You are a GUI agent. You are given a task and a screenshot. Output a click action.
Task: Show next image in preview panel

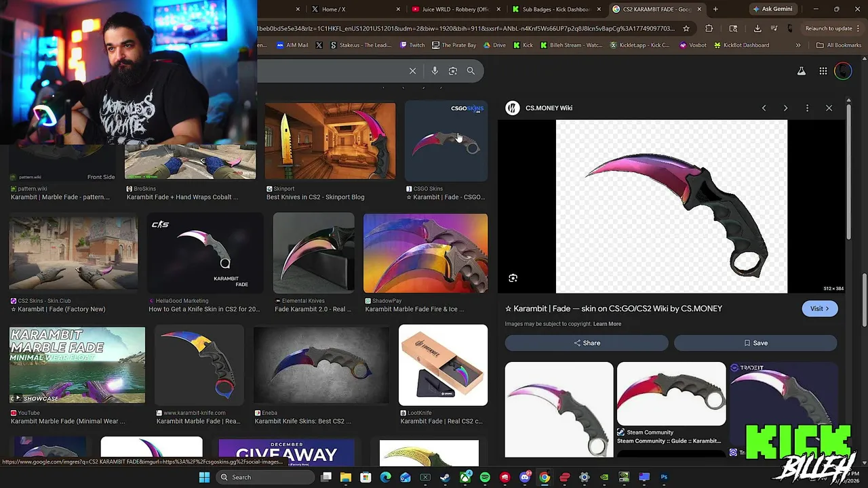click(785, 108)
